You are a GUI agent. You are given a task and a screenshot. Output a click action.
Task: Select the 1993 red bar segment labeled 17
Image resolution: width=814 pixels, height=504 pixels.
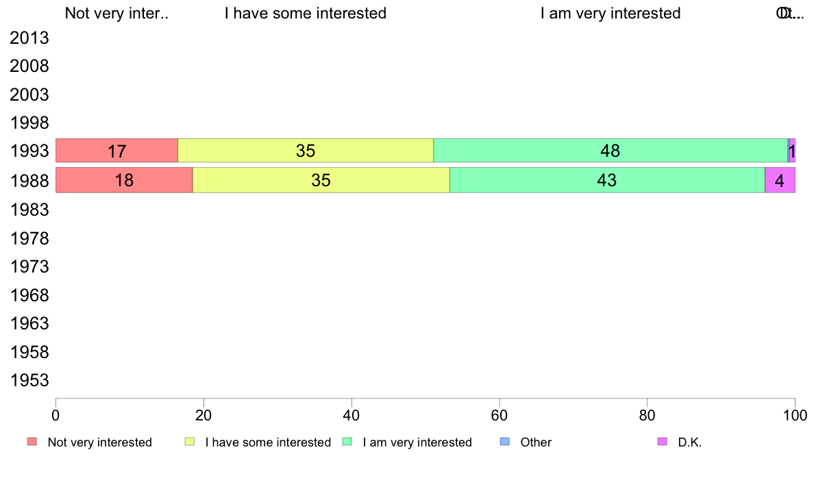click(116, 151)
